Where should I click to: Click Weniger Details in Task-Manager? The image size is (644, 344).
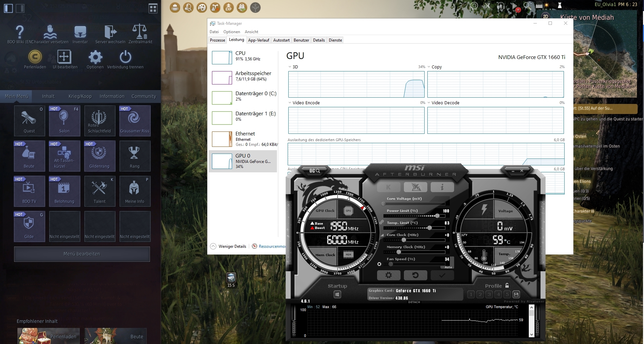click(x=232, y=246)
